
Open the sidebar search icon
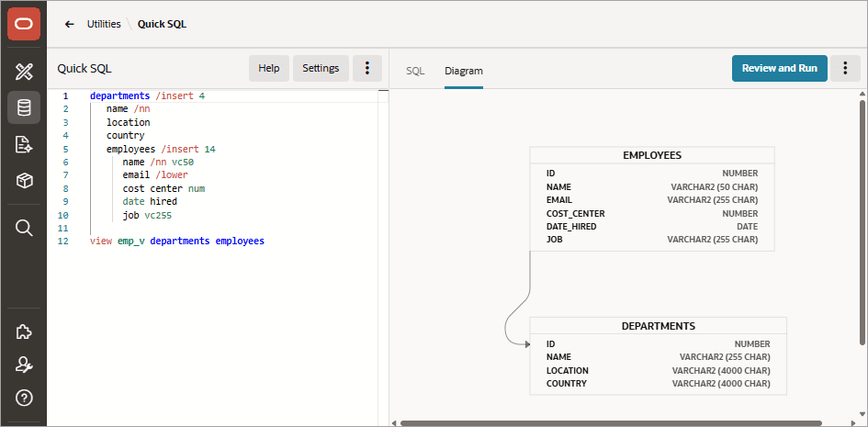click(x=24, y=228)
